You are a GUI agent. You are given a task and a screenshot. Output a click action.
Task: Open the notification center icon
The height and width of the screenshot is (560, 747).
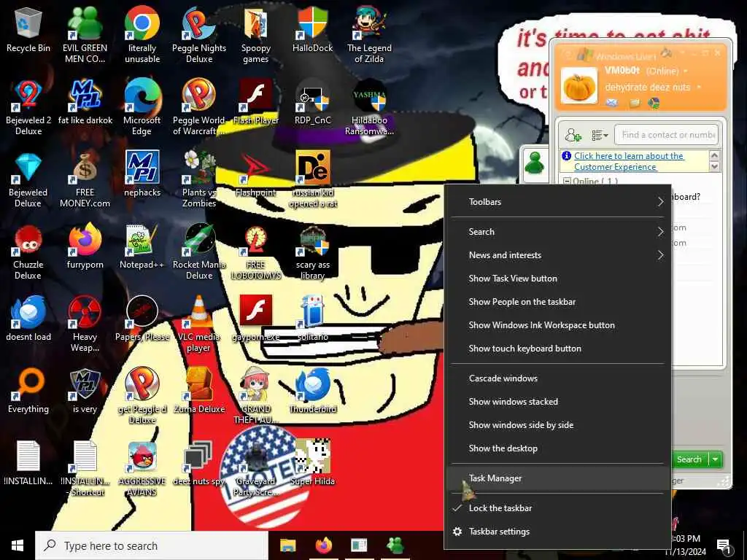coord(724,545)
